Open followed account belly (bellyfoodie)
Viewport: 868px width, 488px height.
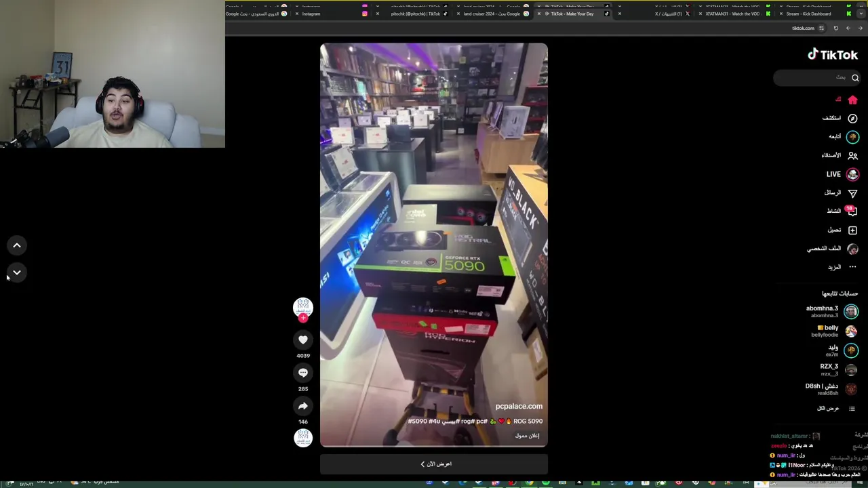[835, 331]
